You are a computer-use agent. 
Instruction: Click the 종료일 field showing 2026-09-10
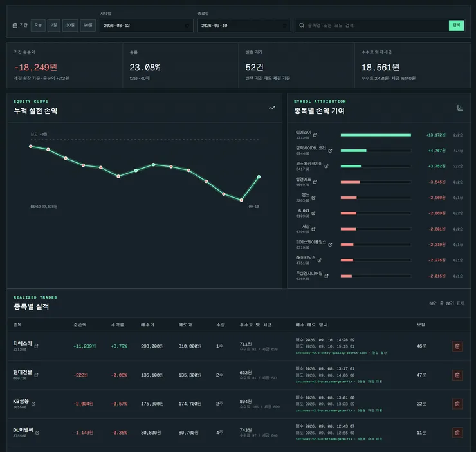pyautogui.click(x=244, y=26)
